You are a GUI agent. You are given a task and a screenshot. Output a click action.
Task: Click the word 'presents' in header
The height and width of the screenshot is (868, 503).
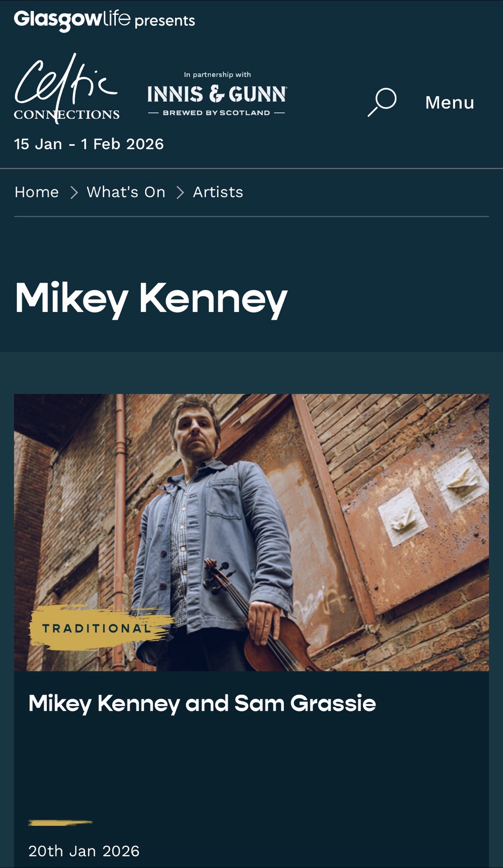tap(165, 20)
